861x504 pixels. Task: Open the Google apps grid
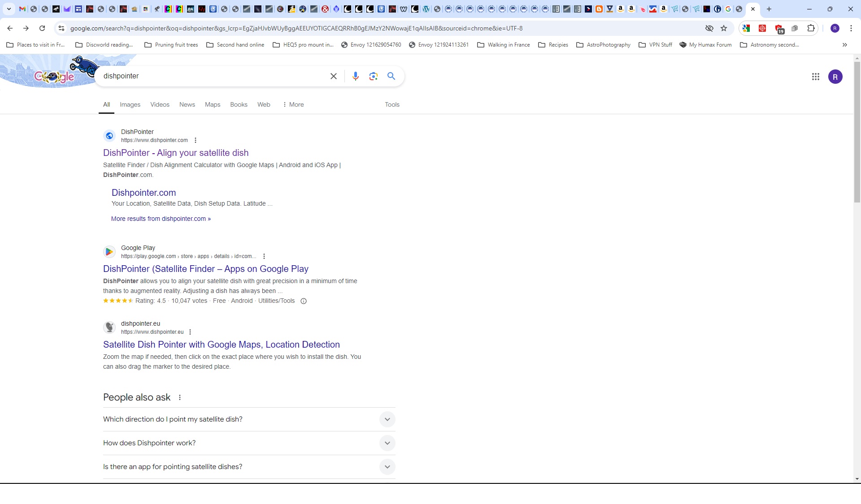[x=816, y=77]
